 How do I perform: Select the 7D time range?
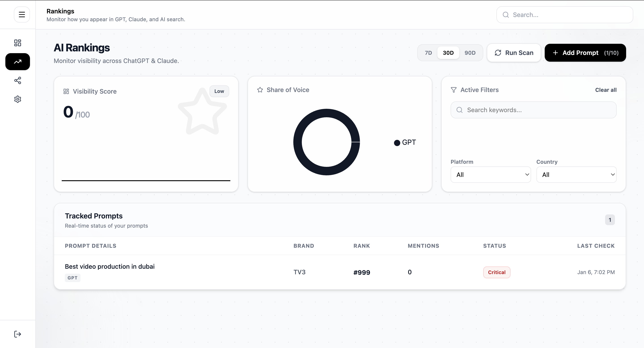click(x=428, y=53)
